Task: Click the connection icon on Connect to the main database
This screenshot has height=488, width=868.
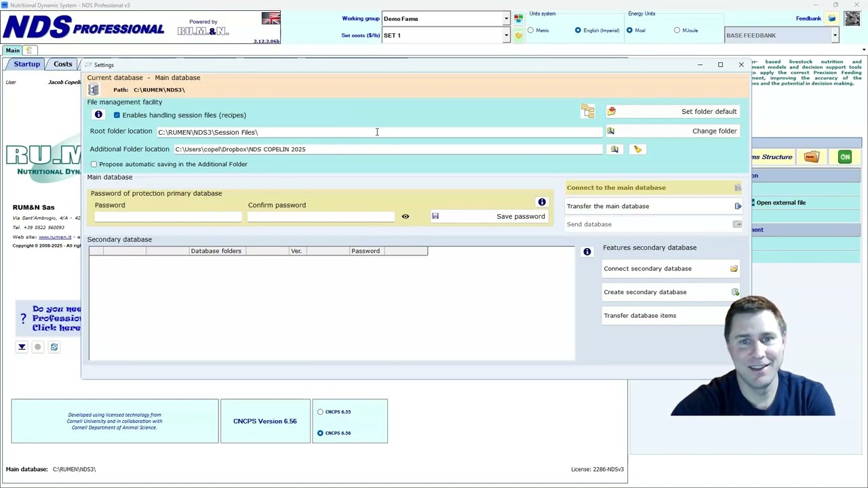Action: tap(738, 188)
